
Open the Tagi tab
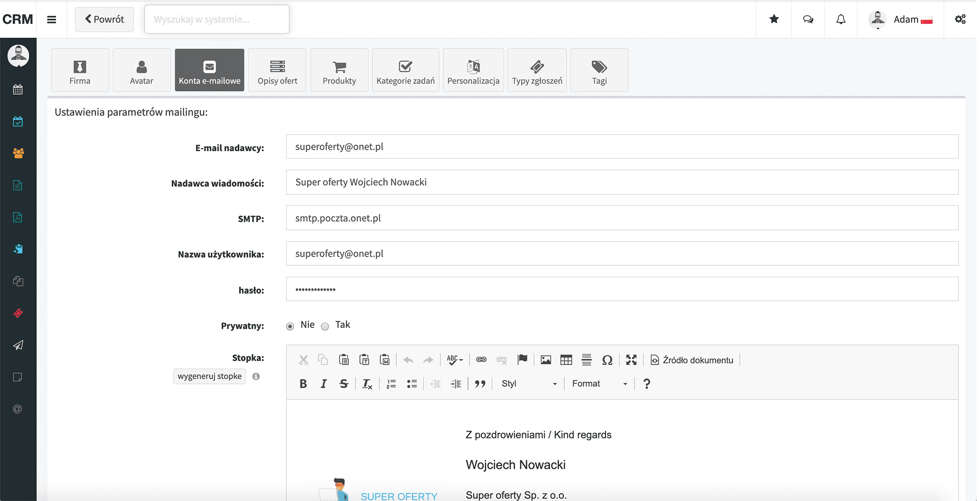click(599, 70)
